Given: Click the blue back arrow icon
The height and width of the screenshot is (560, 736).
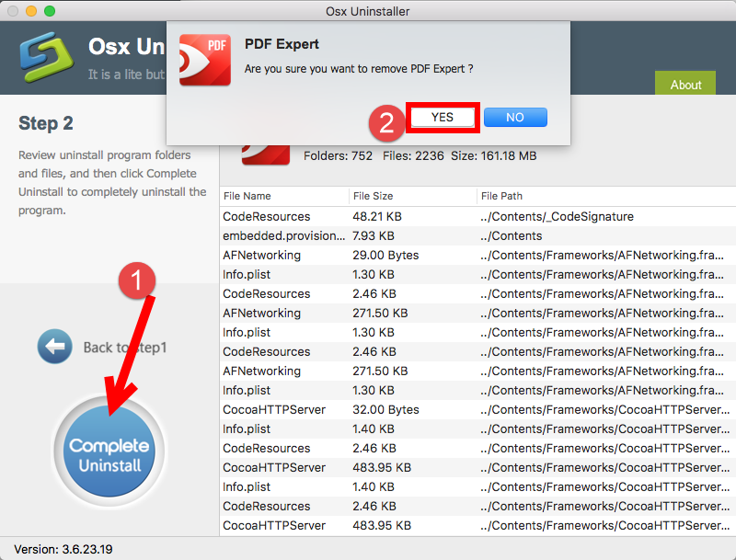Looking at the screenshot, I should (x=54, y=347).
